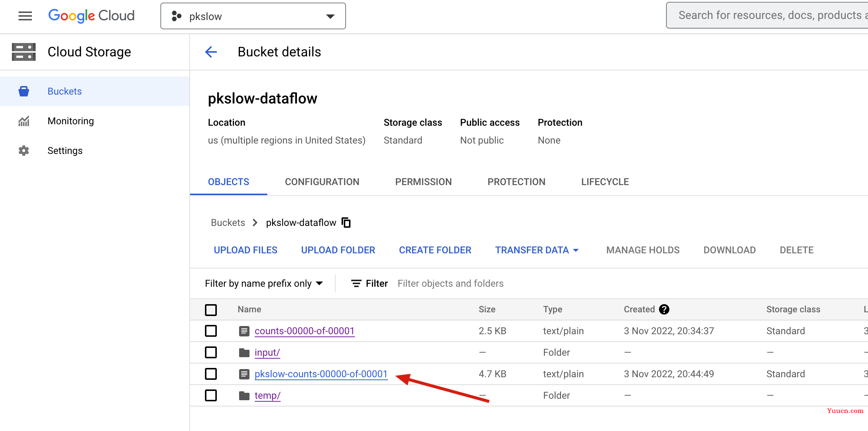Viewport: 868px width, 431px height.
Task: Click the 3 Nov 2022, 20:34:37 cell
Action: [x=669, y=331]
